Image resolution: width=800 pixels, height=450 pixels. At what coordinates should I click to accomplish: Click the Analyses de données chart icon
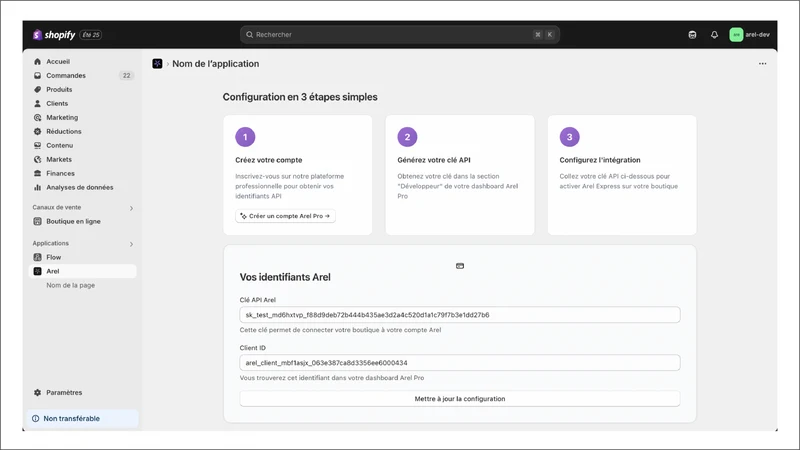pyautogui.click(x=37, y=187)
